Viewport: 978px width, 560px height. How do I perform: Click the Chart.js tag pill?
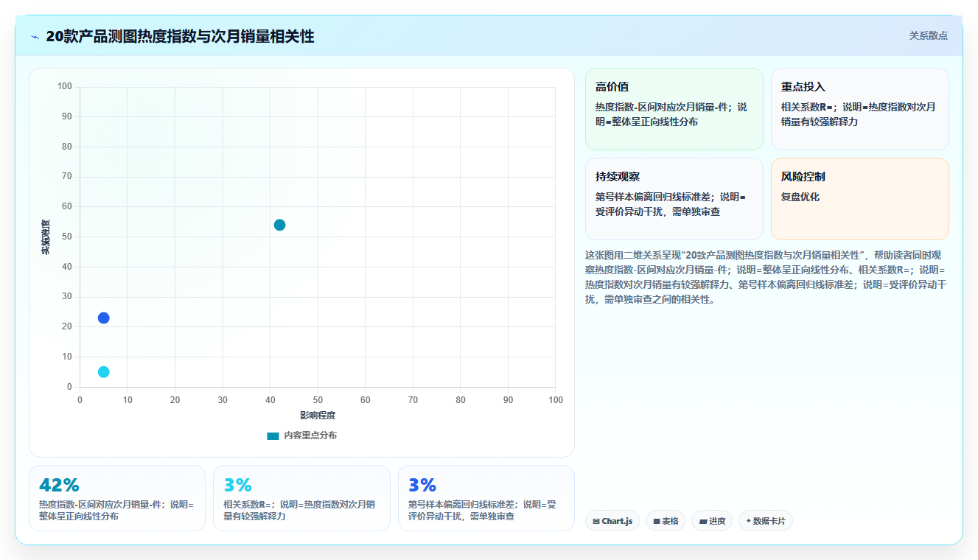[x=612, y=521]
